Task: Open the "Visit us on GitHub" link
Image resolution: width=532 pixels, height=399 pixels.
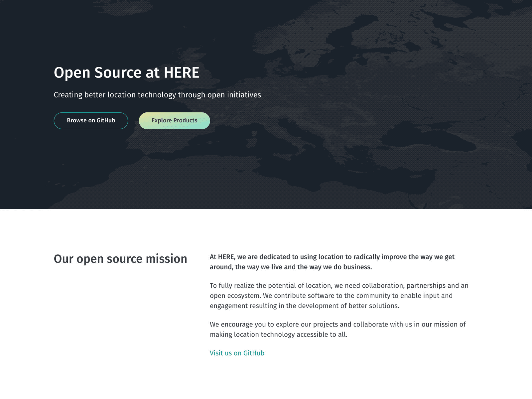Action: tap(236, 353)
